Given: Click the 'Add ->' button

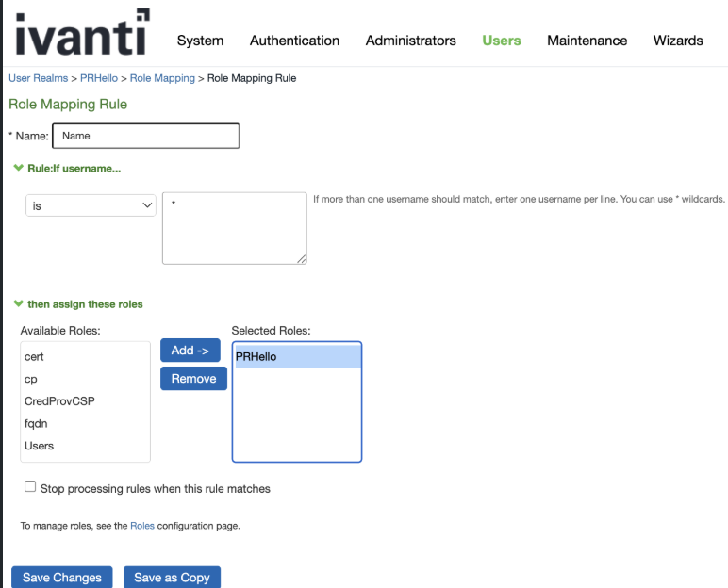Looking at the screenshot, I should pyautogui.click(x=190, y=351).
